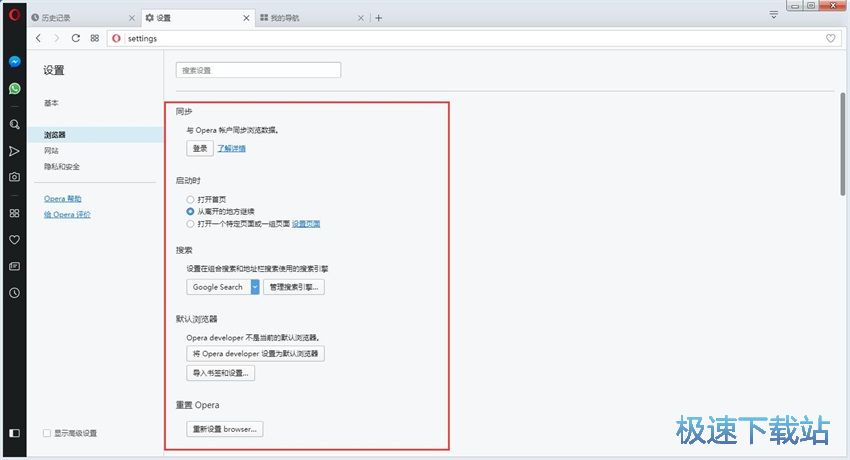
Task: Click Opera icon in address bar
Action: [116, 38]
